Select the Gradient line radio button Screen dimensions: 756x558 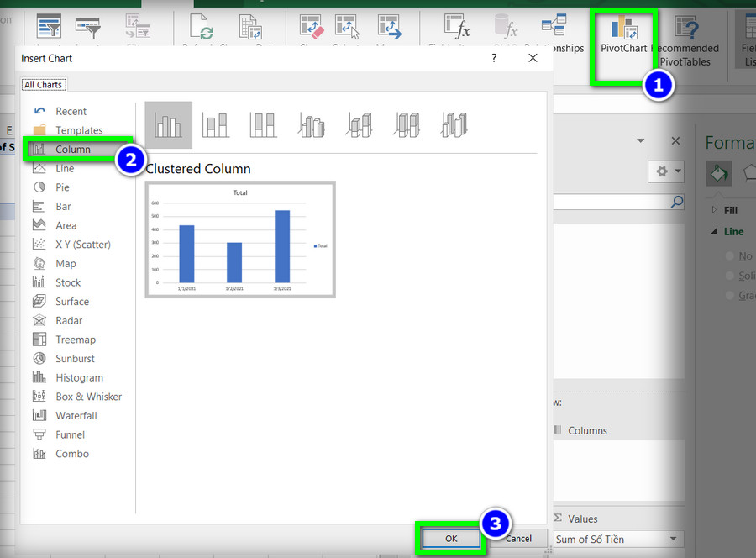coord(730,295)
